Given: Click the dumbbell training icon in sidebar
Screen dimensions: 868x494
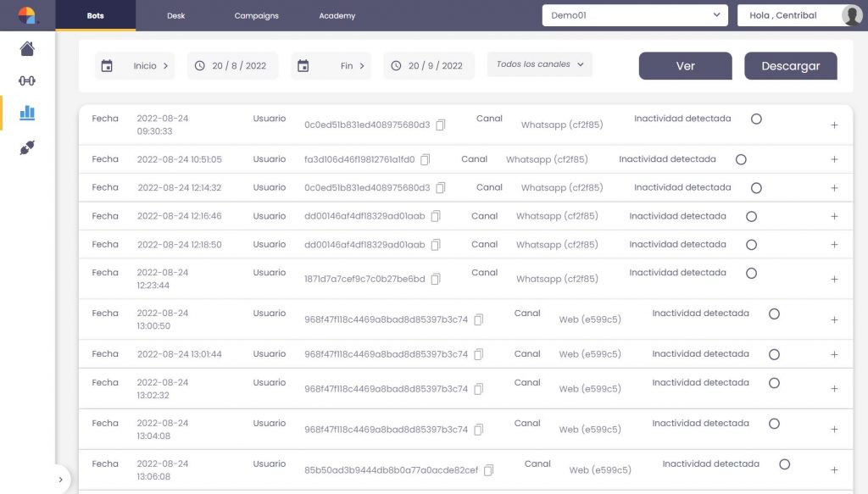Looking at the screenshot, I should tap(27, 80).
